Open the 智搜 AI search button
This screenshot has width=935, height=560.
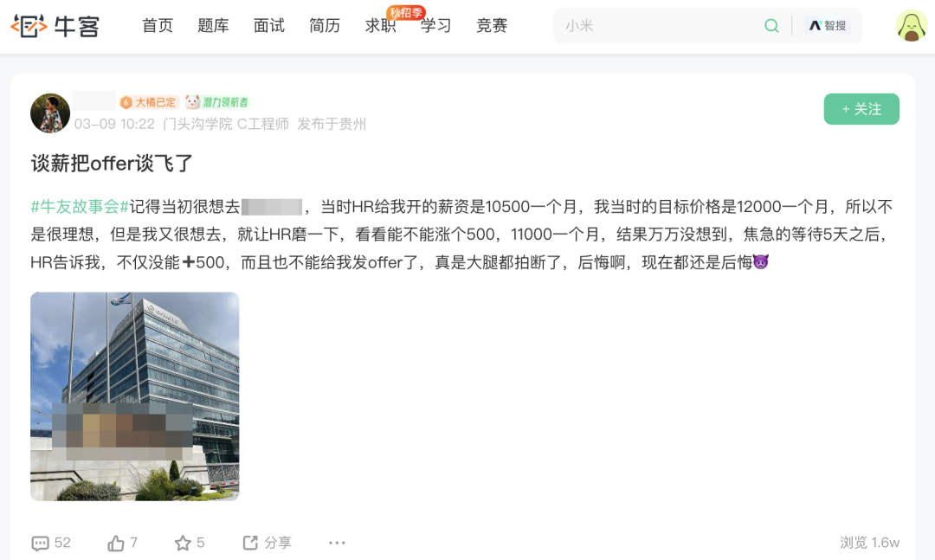click(x=827, y=26)
